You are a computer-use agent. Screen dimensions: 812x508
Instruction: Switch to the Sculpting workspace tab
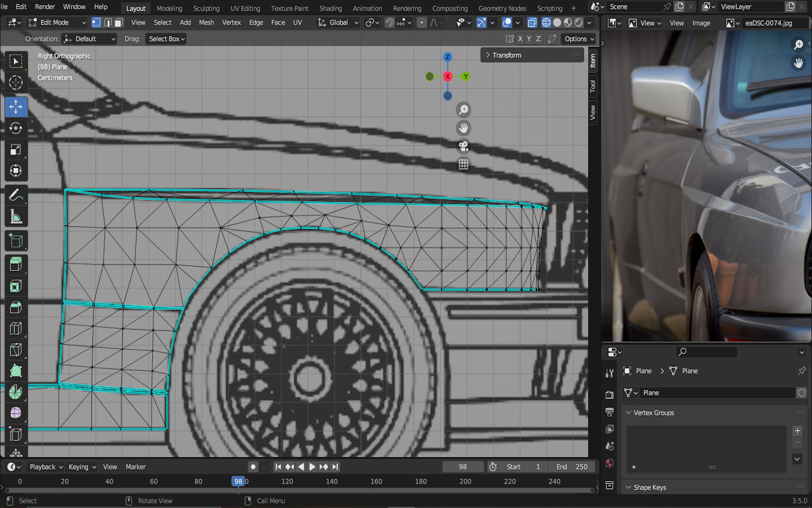coord(206,8)
